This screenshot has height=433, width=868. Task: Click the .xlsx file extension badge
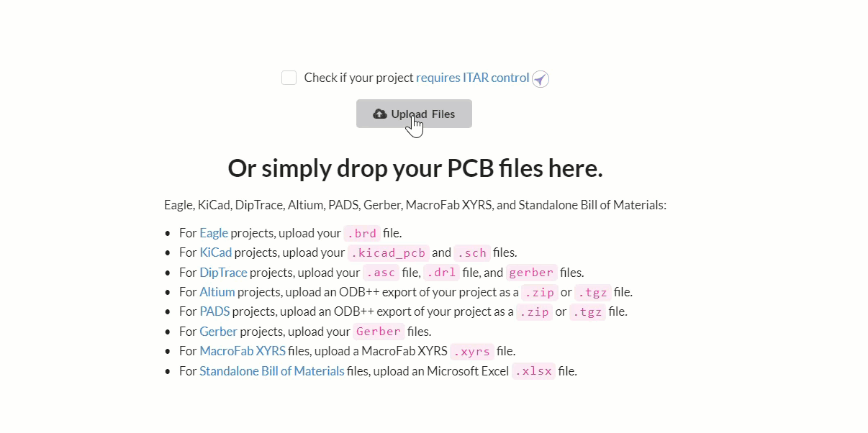point(533,370)
